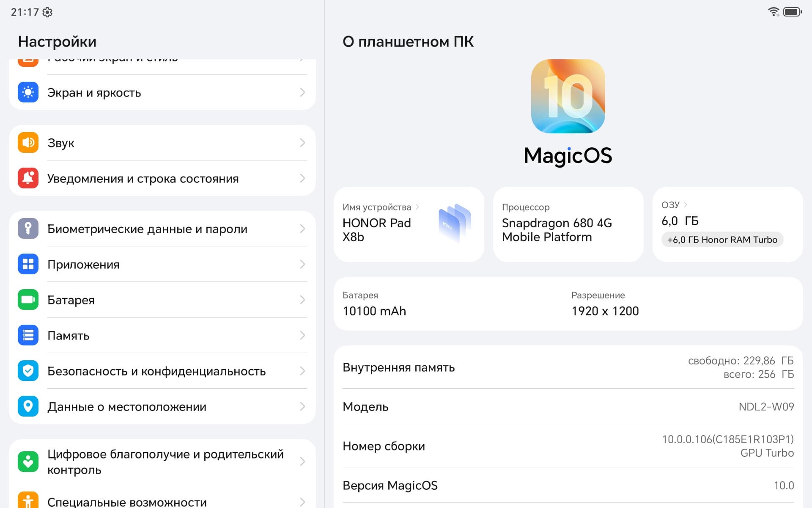Open the Sound settings speaker icon

(28, 143)
